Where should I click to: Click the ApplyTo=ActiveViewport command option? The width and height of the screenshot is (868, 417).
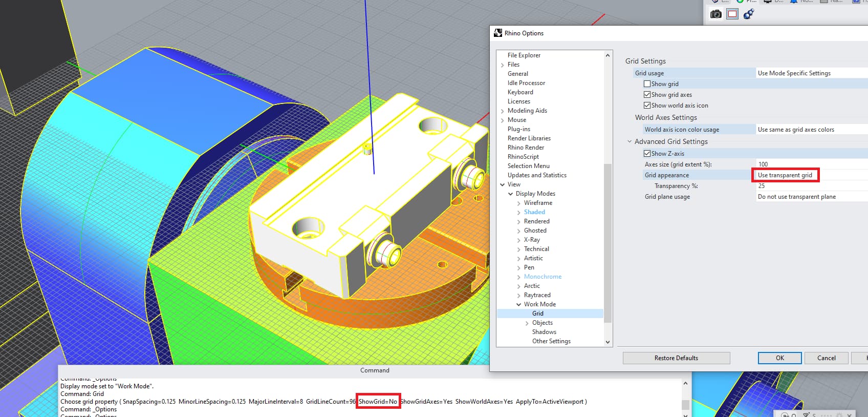pos(550,402)
